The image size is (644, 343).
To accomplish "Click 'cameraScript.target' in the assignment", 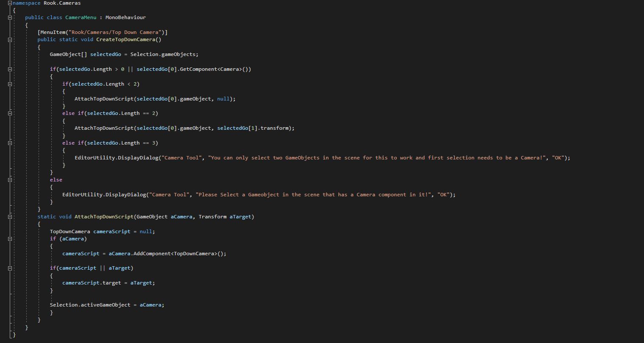I will (92, 283).
